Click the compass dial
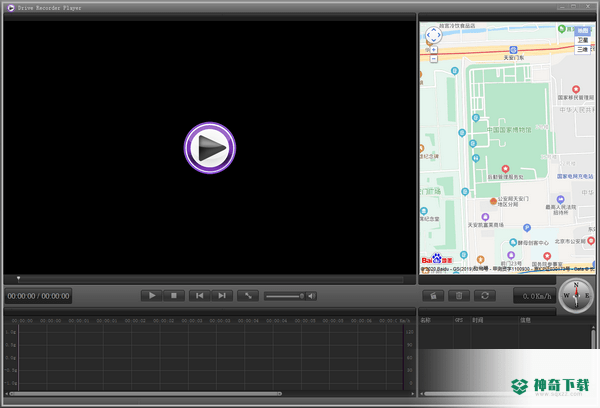 coord(576,295)
